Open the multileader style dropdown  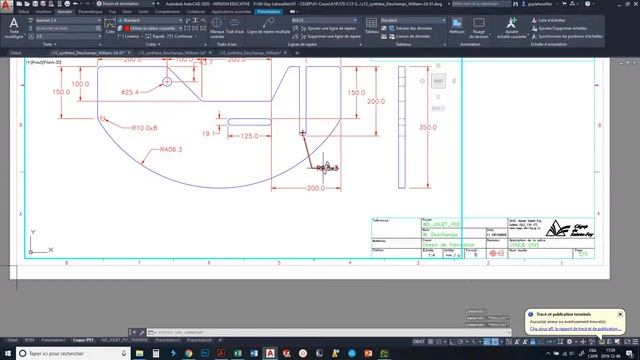(x=324, y=20)
